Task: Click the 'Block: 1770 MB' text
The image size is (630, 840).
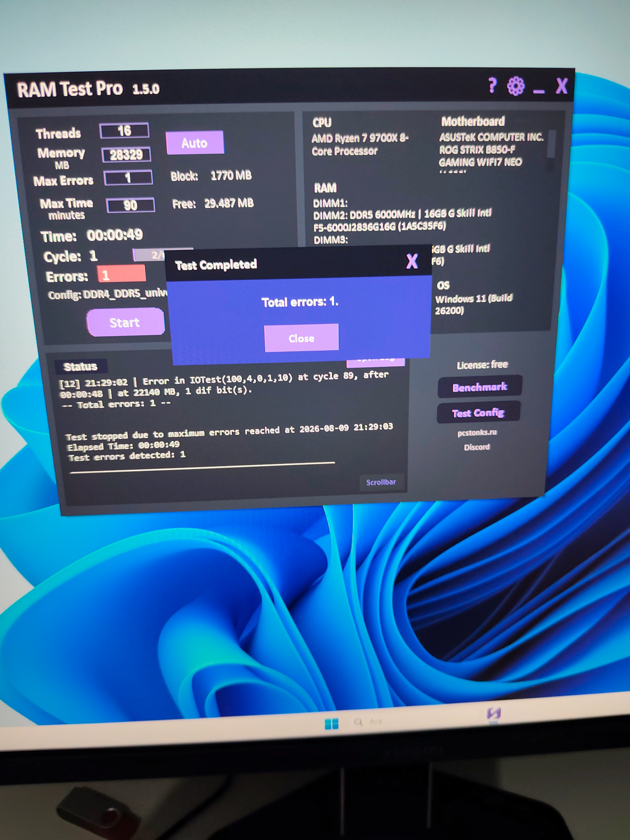Action: 211,176
